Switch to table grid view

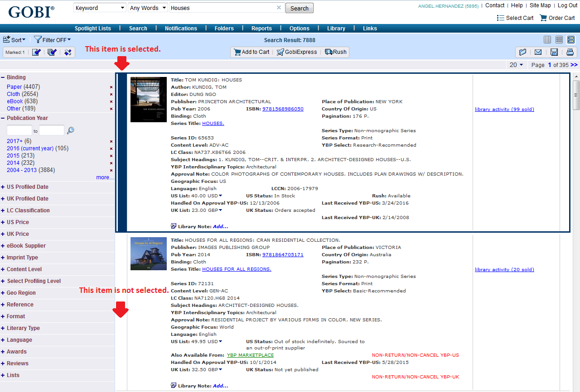tap(547, 40)
